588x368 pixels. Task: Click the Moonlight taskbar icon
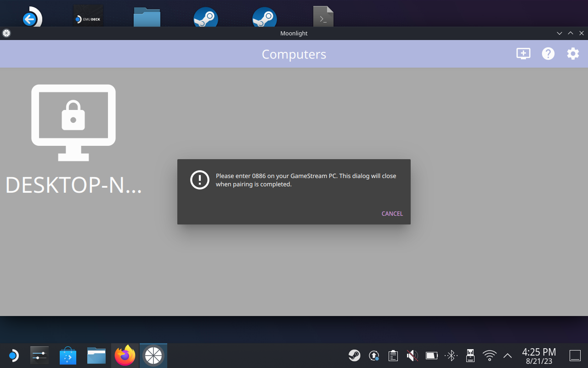[x=153, y=356]
